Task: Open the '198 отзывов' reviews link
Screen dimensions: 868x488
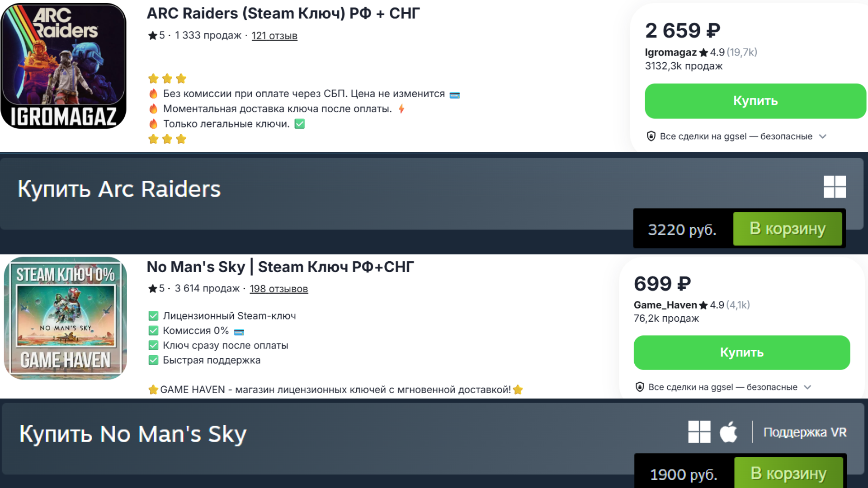Action: pyautogui.click(x=278, y=289)
